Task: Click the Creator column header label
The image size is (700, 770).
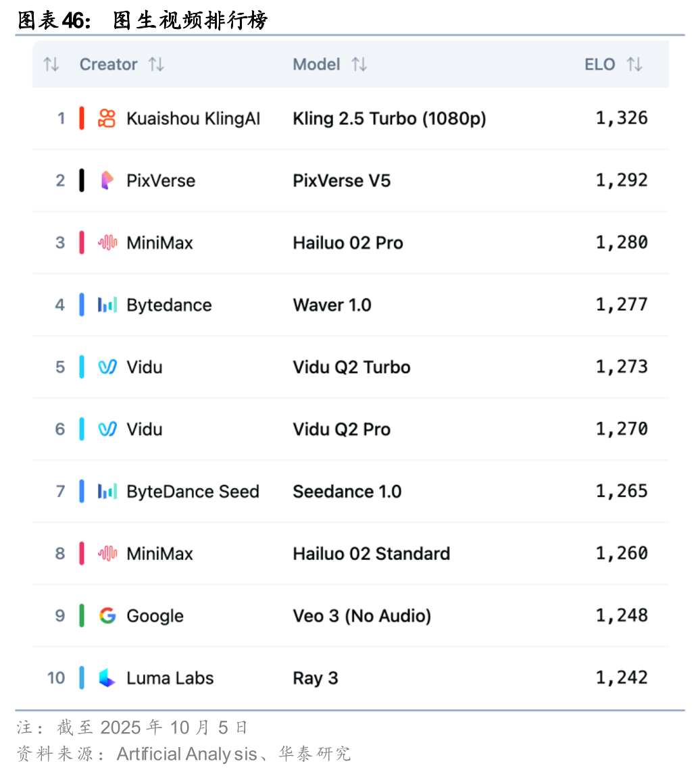Action: [x=108, y=64]
